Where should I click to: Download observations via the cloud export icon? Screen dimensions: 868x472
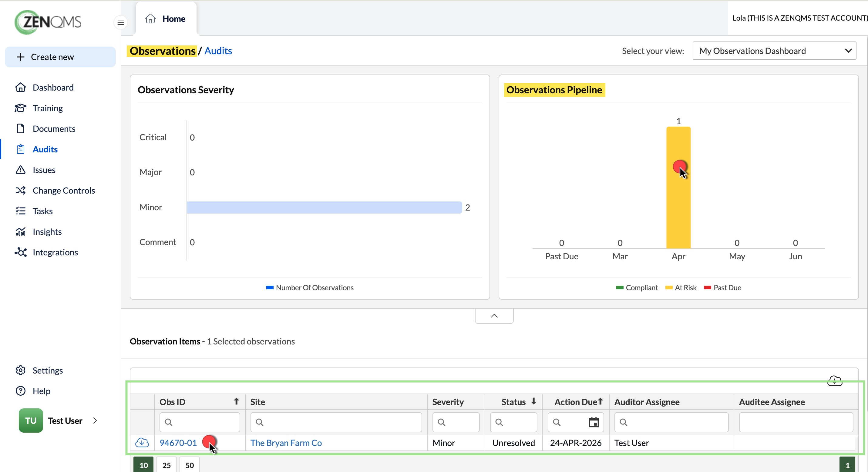point(835,381)
